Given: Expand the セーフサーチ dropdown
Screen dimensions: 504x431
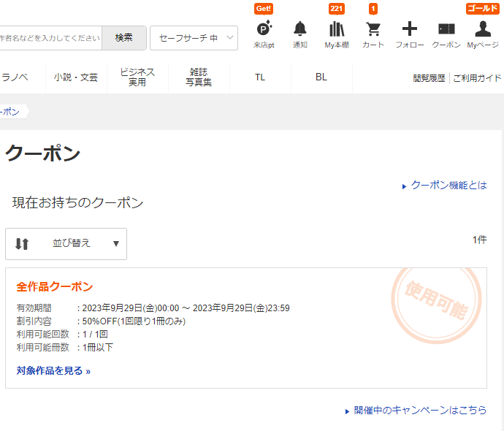Looking at the screenshot, I should pyautogui.click(x=194, y=38).
